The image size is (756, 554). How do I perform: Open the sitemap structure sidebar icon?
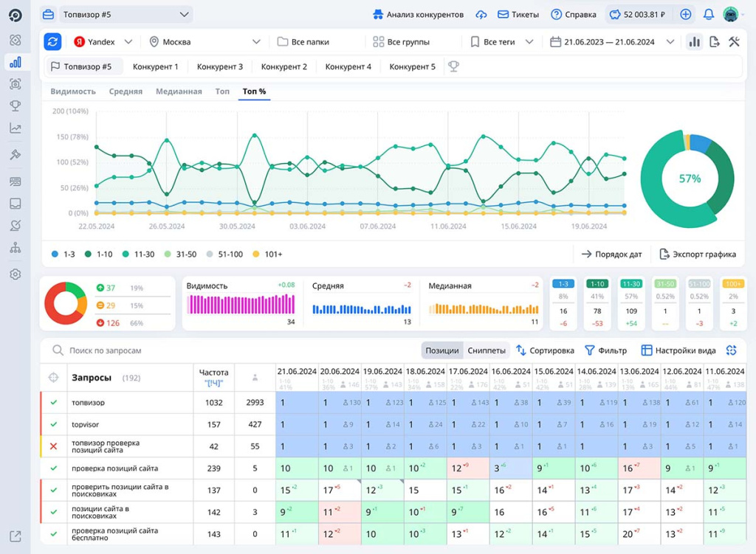(16, 248)
